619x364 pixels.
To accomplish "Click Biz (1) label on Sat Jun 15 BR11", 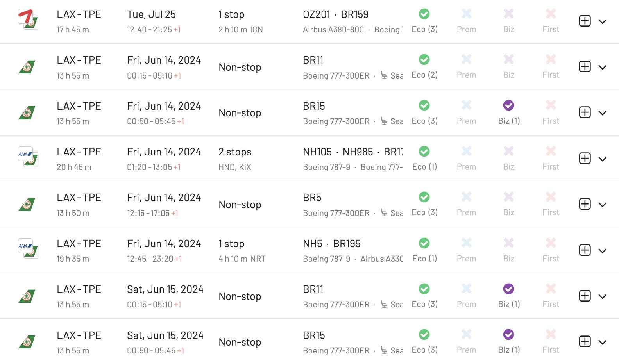I will tap(509, 304).
